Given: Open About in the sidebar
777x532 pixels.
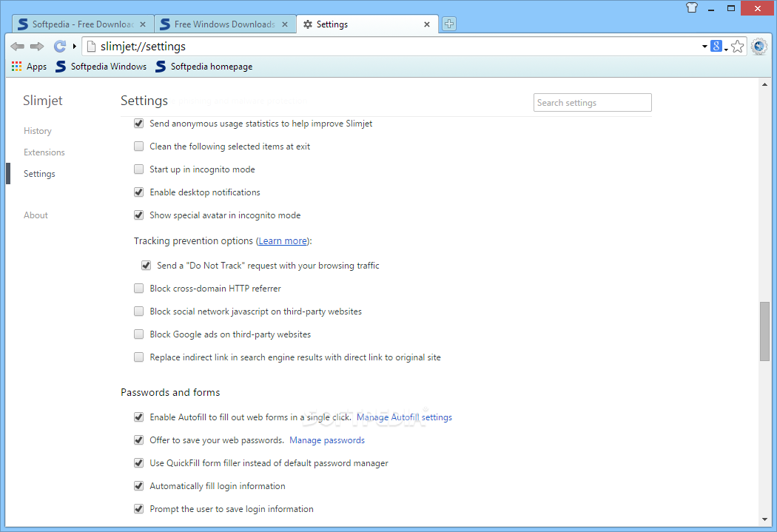Looking at the screenshot, I should [36, 215].
